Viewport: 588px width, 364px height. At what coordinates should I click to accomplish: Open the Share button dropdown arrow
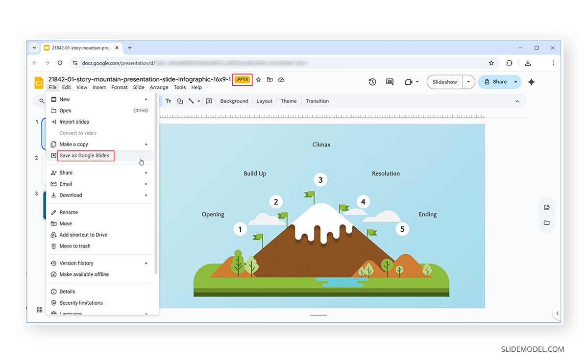point(515,82)
